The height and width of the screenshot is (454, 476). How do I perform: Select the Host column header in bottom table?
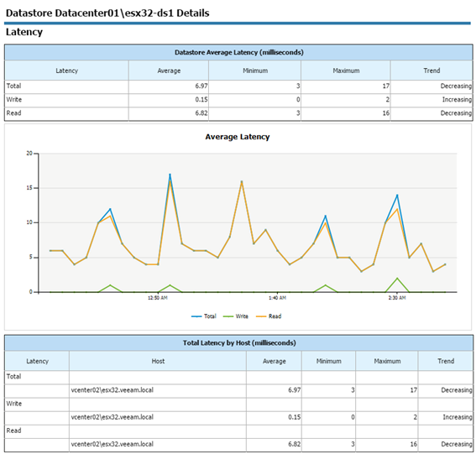point(158,361)
